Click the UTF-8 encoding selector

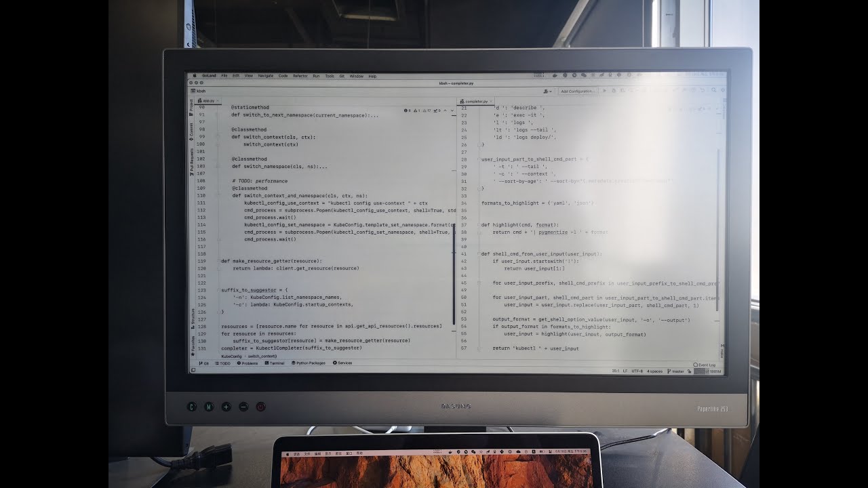pyautogui.click(x=637, y=371)
